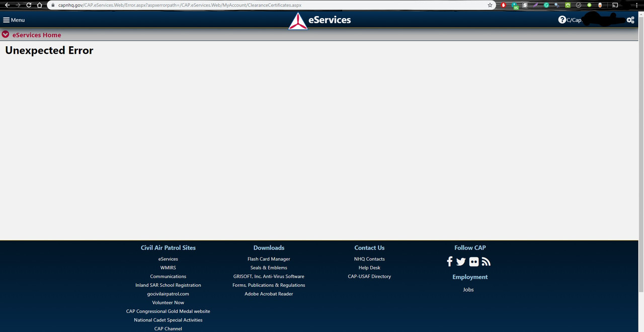644x332 pixels.
Task: Open WMIRS link
Action: [x=168, y=268]
